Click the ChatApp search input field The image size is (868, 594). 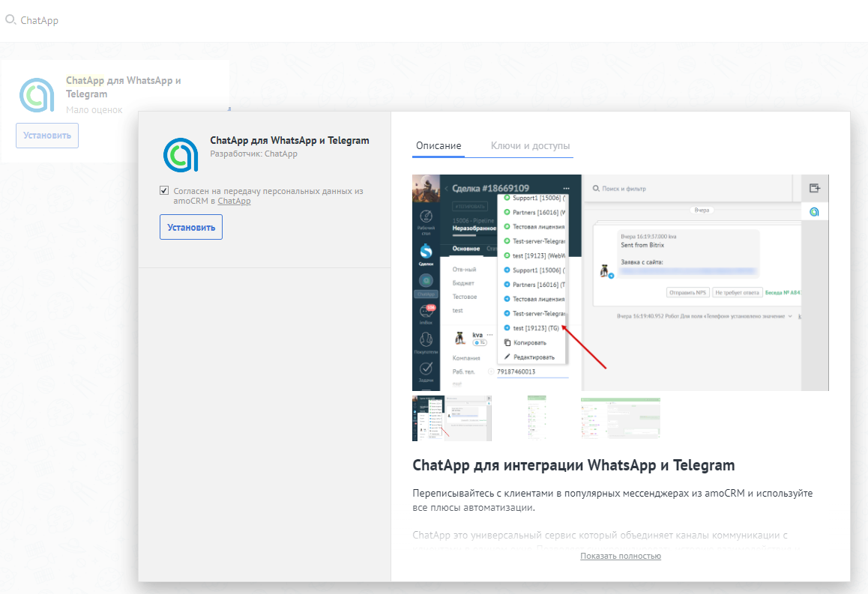[x=225, y=20]
